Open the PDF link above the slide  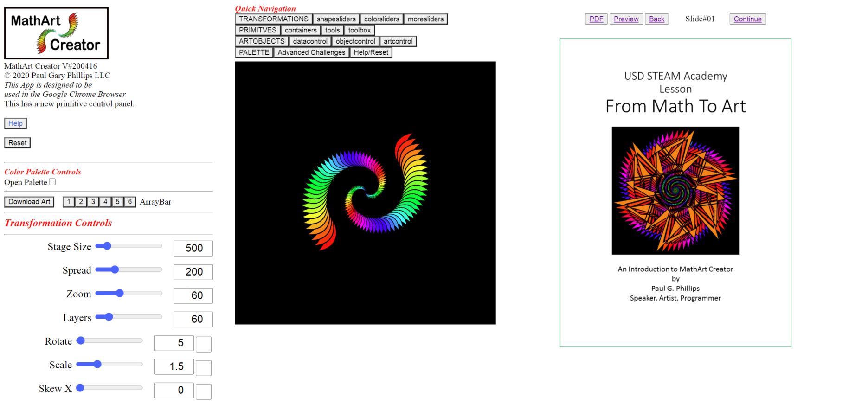[x=596, y=19]
